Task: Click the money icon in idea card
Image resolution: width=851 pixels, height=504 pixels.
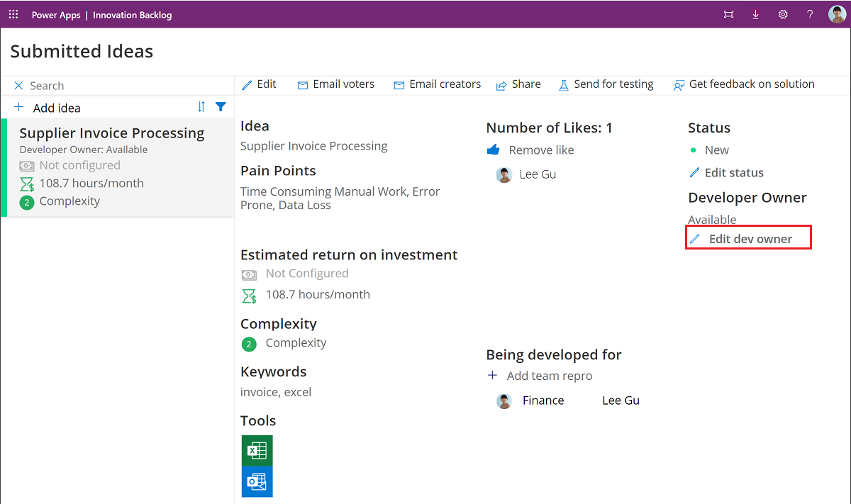Action: click(26, 166)
